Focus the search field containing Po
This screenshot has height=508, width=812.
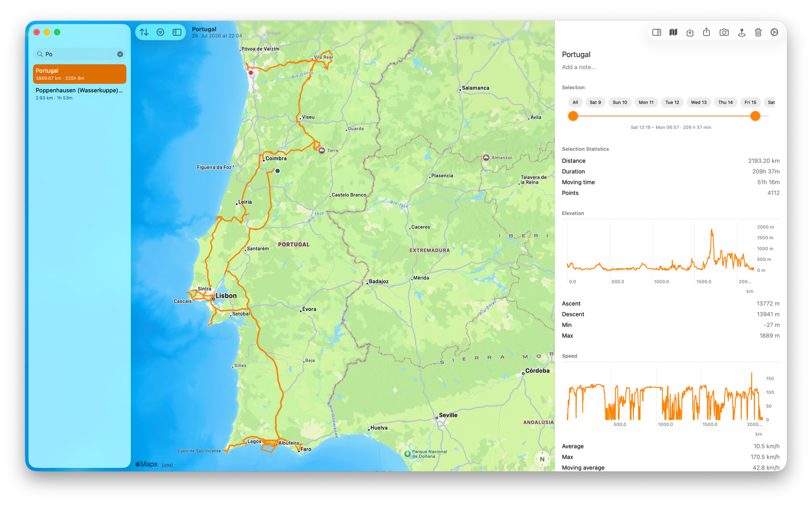(80, 54)
